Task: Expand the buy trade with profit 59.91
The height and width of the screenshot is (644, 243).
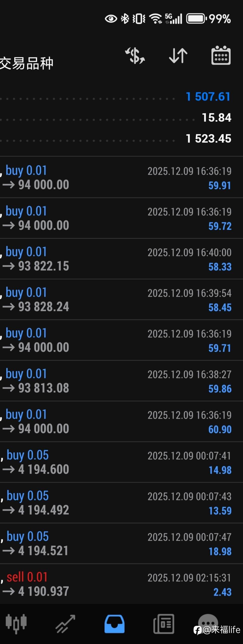Action: [121, 177]
